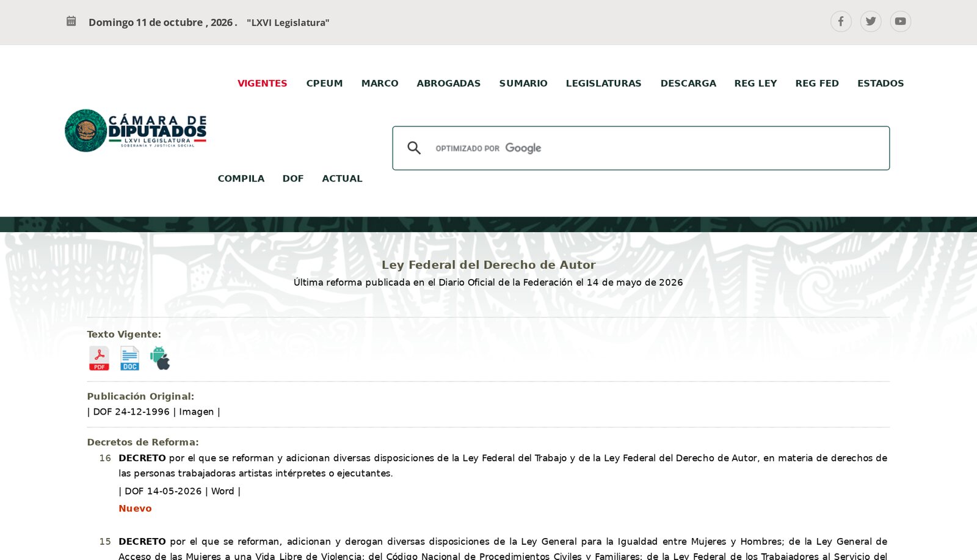Click the Decretos de Reforma heading
The height and width of the screenshot is (560, 977).
tap(143, 442)
